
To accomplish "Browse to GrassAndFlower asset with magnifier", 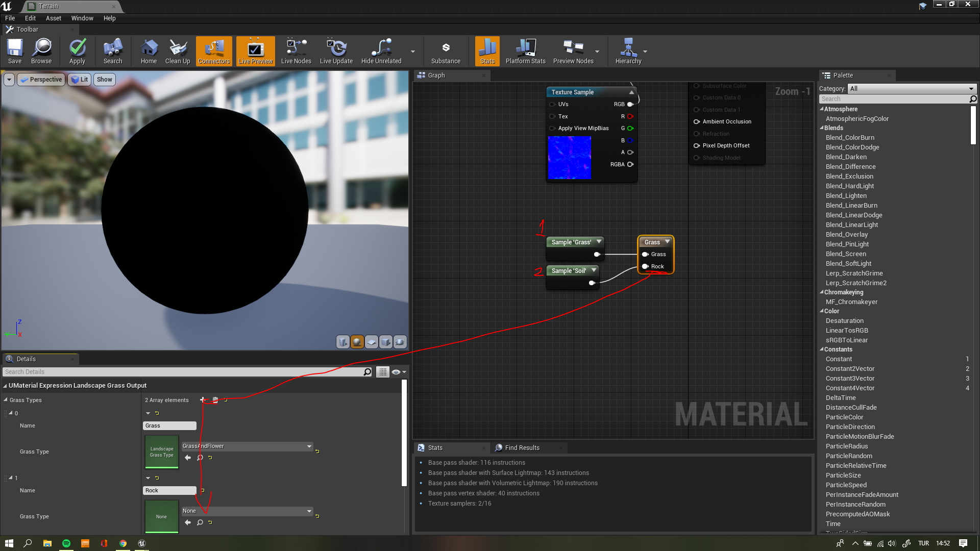I will [200, 458].
